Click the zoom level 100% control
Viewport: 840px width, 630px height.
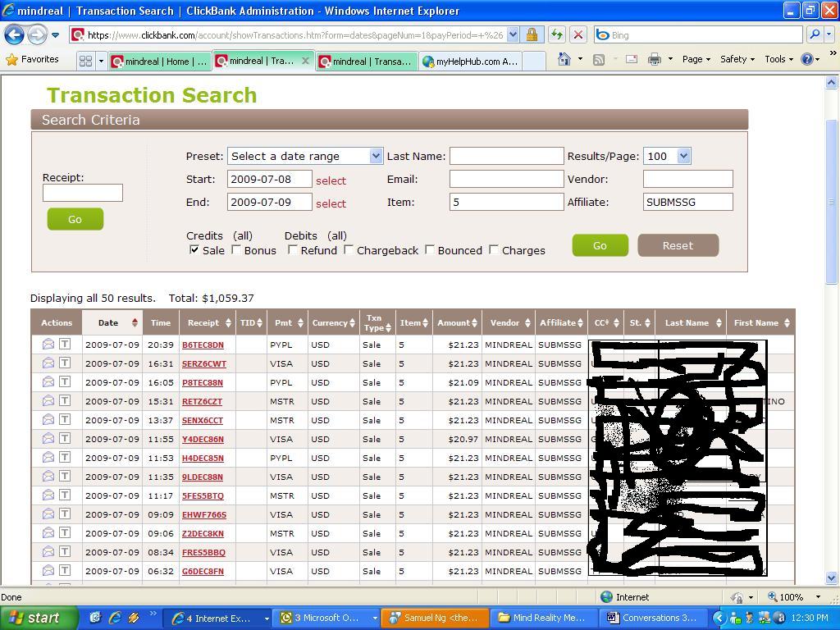793,597
